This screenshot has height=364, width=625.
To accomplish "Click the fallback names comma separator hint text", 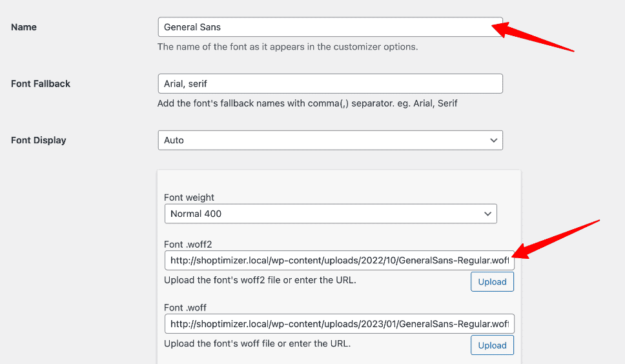I will point(307,103).
